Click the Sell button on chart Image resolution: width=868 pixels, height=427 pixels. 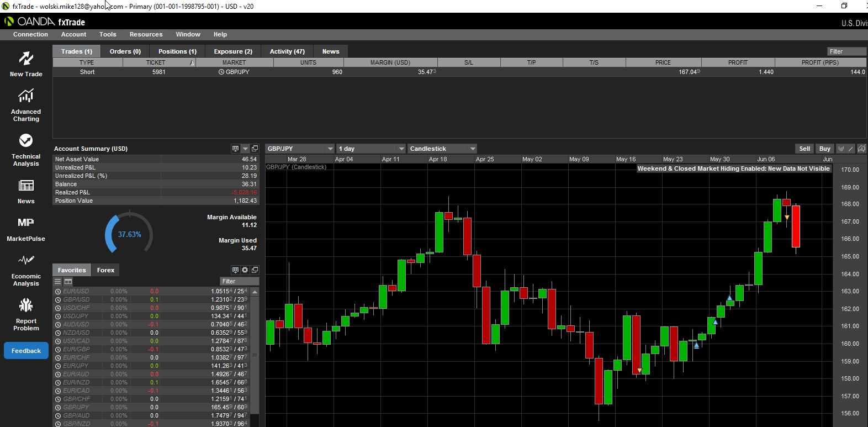(x=805, y=149)
